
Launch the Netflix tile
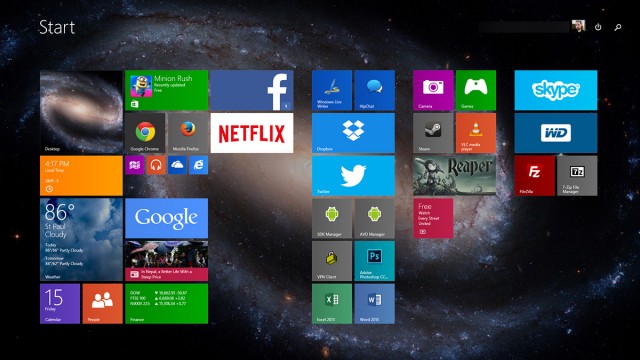click(x=252, y=133)
